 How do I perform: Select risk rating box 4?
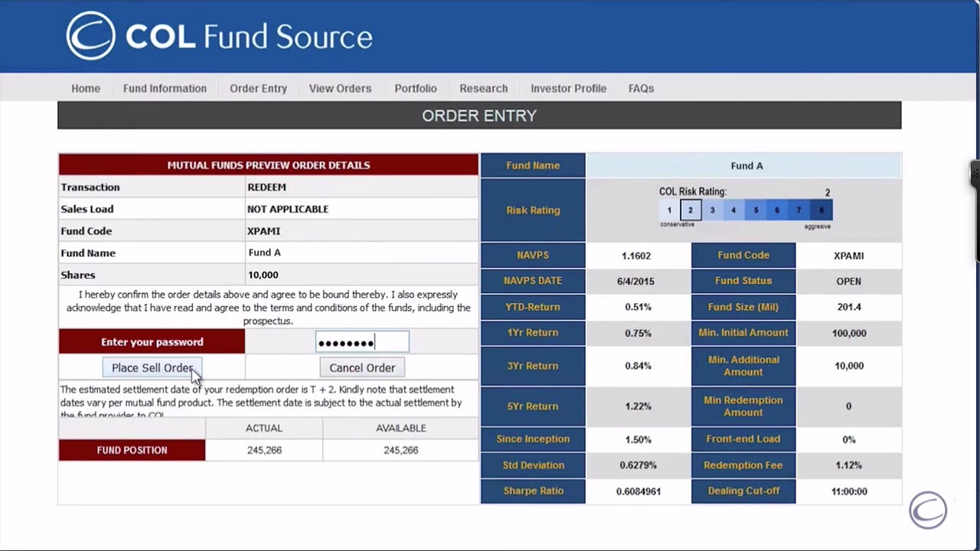[x=733, y=210]
